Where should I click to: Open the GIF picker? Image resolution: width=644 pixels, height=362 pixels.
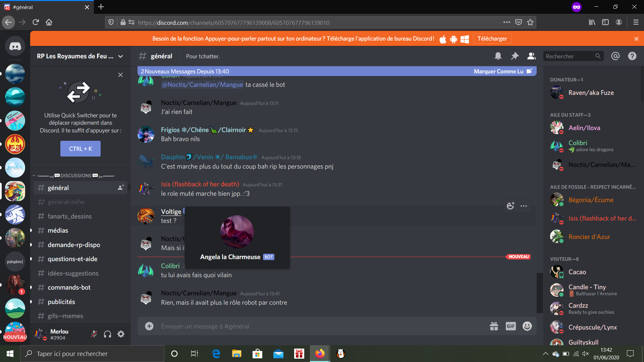tap(511, 326)
